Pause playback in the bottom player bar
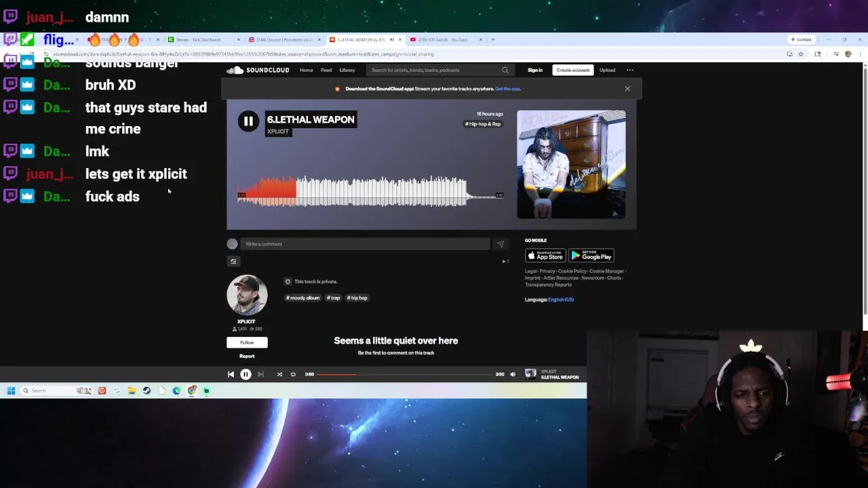The image size is (868, 488). [245, 374]
